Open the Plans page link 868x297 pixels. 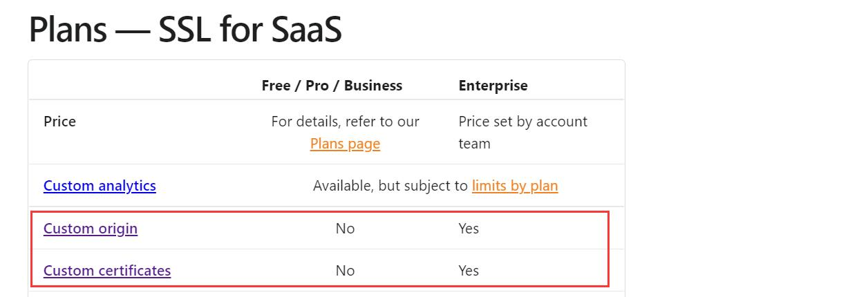tap(345, 144)
